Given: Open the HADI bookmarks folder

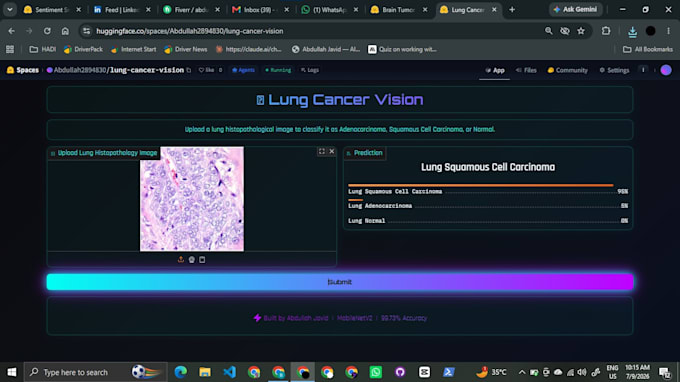Looking at the screenshot, I should [42, 49].
